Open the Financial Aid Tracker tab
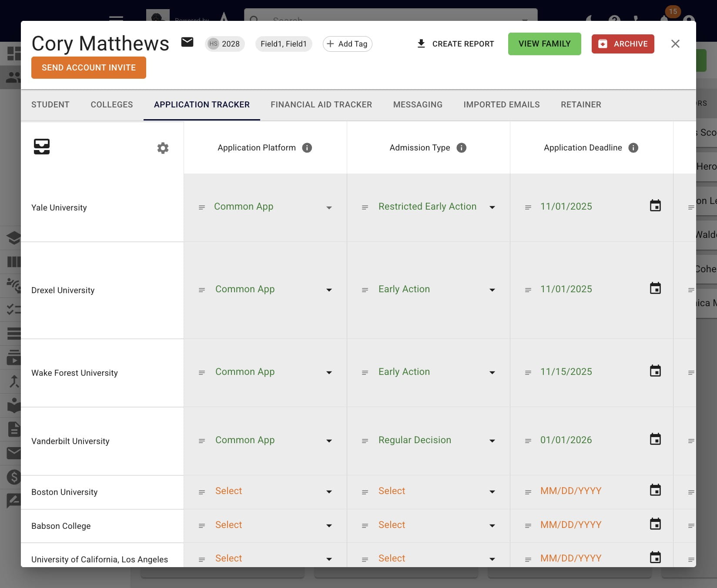The image size is (717, 588). [322, 105]
